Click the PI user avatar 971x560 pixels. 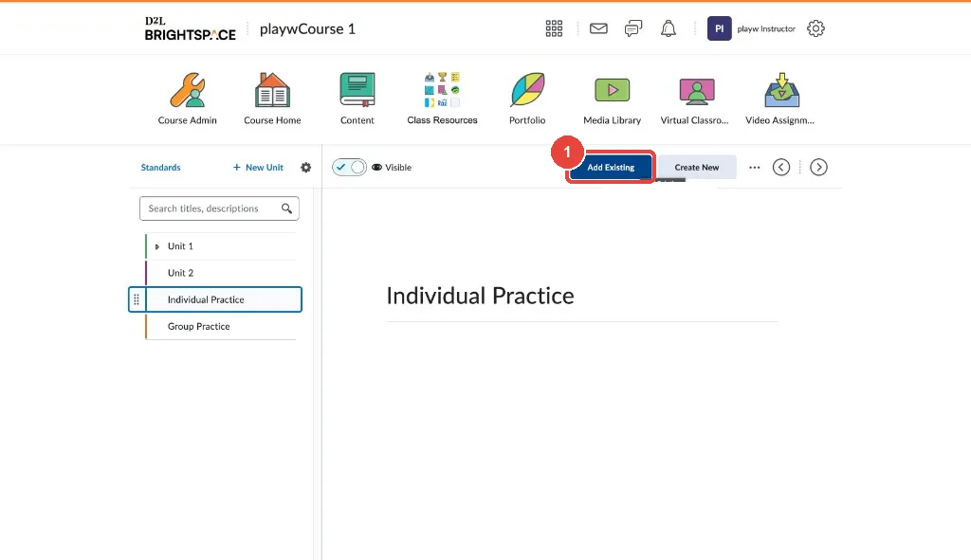(x=719, y=28)
